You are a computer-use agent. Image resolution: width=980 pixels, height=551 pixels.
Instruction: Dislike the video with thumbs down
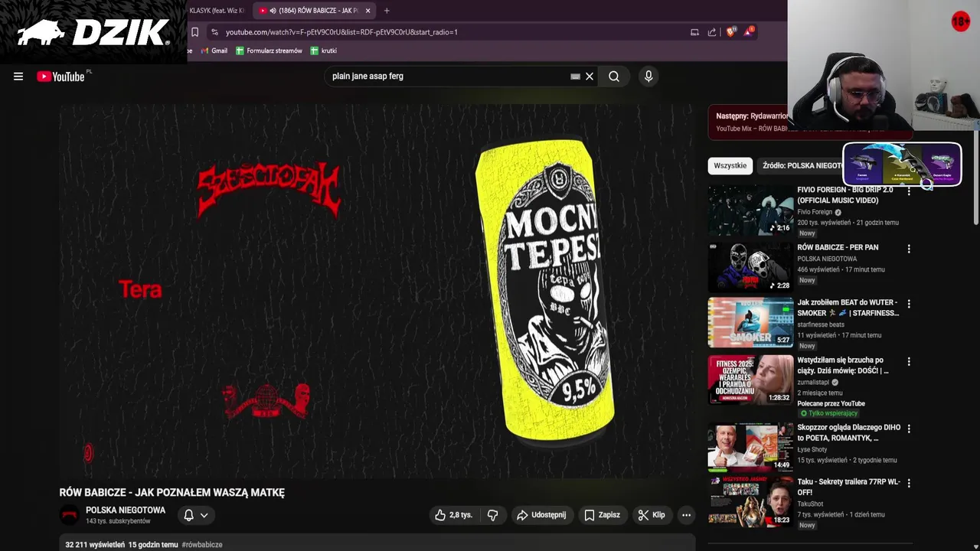[493, 515]
